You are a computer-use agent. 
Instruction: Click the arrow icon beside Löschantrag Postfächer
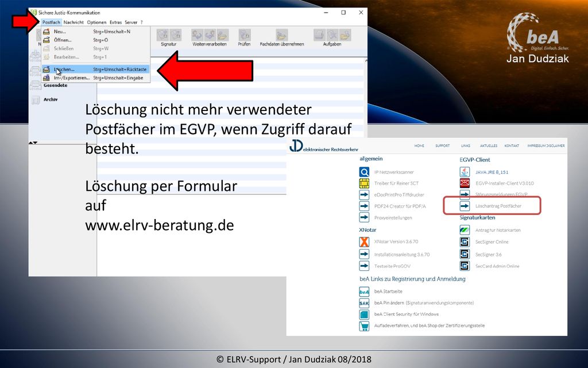tap(465, 206)
